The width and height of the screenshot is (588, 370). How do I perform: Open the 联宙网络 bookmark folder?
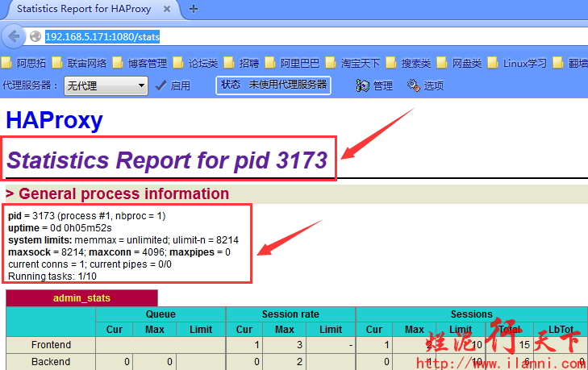(81, 63)
